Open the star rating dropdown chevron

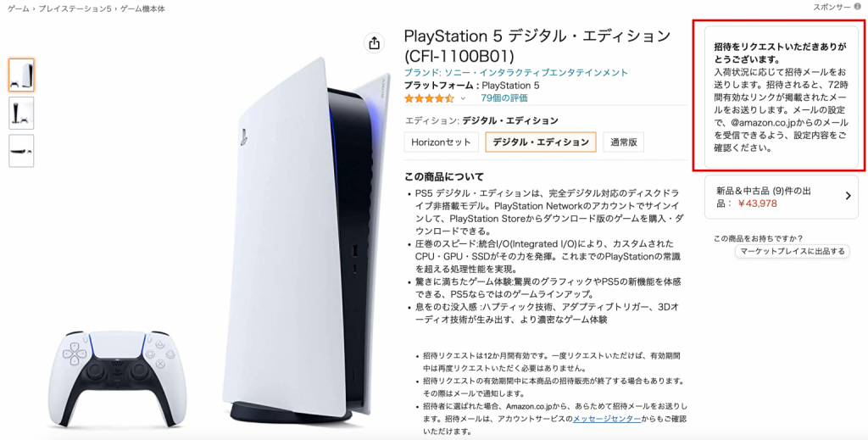tap(463, 98)
